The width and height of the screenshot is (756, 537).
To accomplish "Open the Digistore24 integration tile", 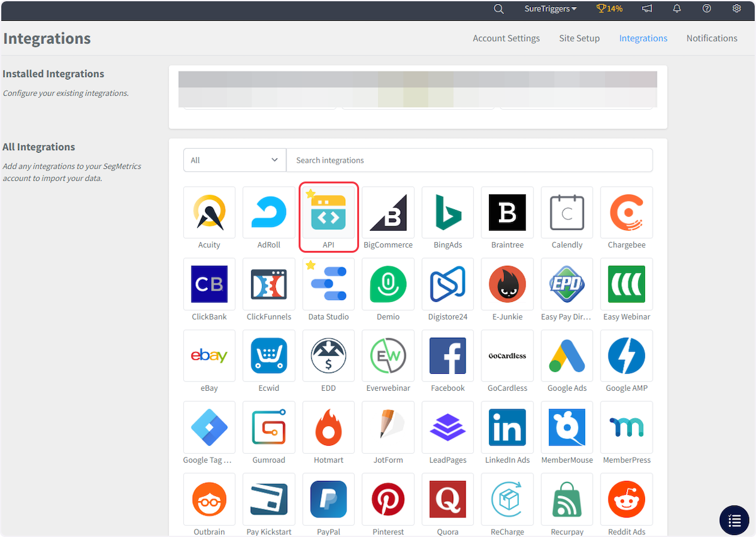I will [x=448, y=284].
